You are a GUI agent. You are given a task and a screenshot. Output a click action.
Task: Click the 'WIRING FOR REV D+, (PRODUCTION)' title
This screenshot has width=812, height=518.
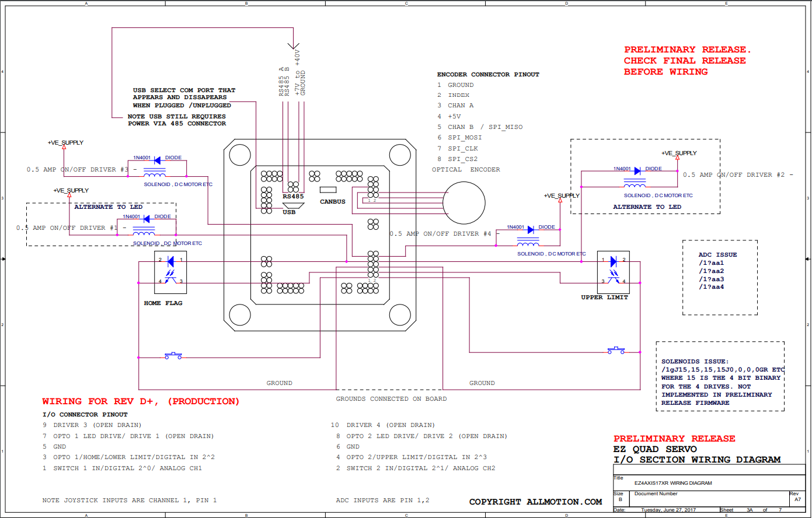[x=141, y=402]
